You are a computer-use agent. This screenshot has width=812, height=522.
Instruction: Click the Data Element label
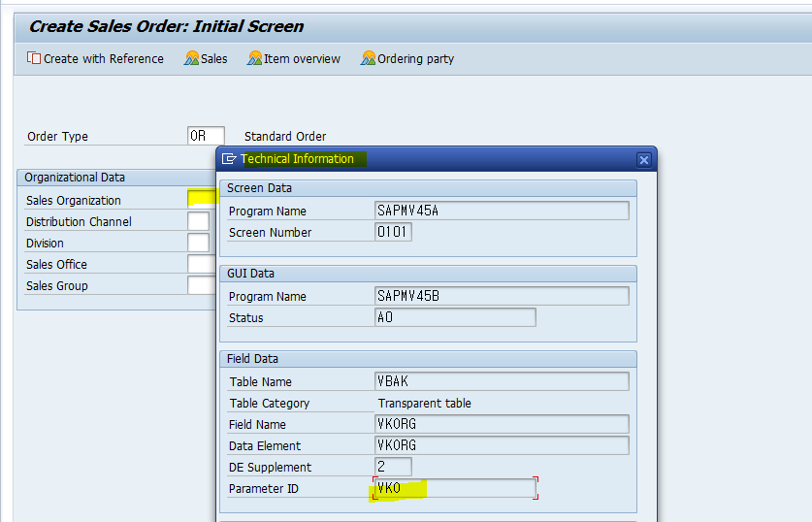265,446
